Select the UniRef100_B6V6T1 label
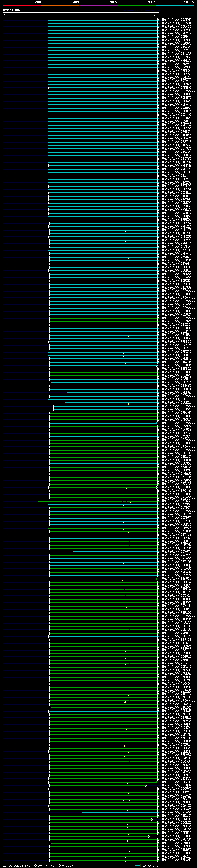 176,551
